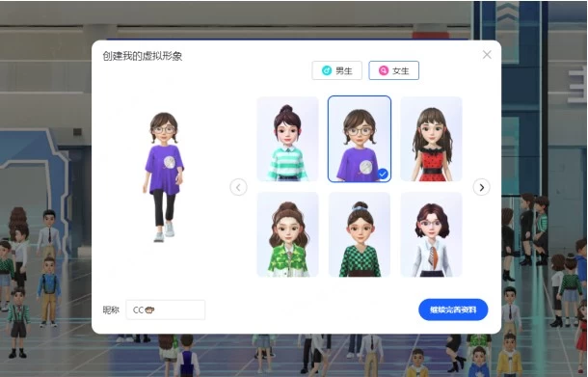Screen dimensions: 588x377
Task: Click the 昵称 nickname input field
Action: click(166, 310)
